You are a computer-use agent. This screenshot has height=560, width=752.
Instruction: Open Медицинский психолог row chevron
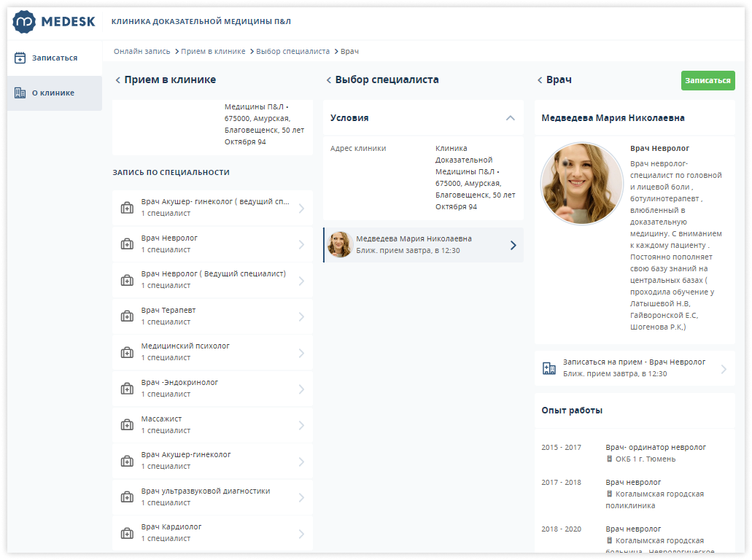click(x=301, y=353)
